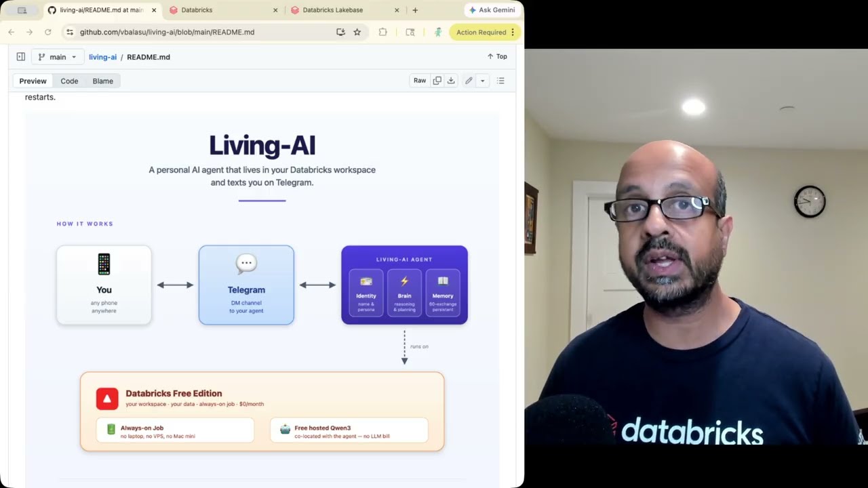868x488 pixels.
Task: Open site information icon in address bar
Action: click(x=69, y=32)
